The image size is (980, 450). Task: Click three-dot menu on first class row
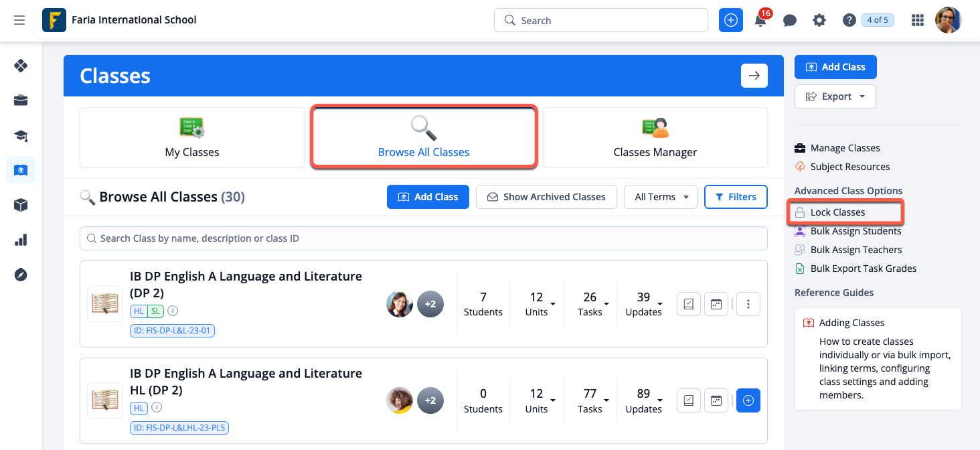(748, 304)
